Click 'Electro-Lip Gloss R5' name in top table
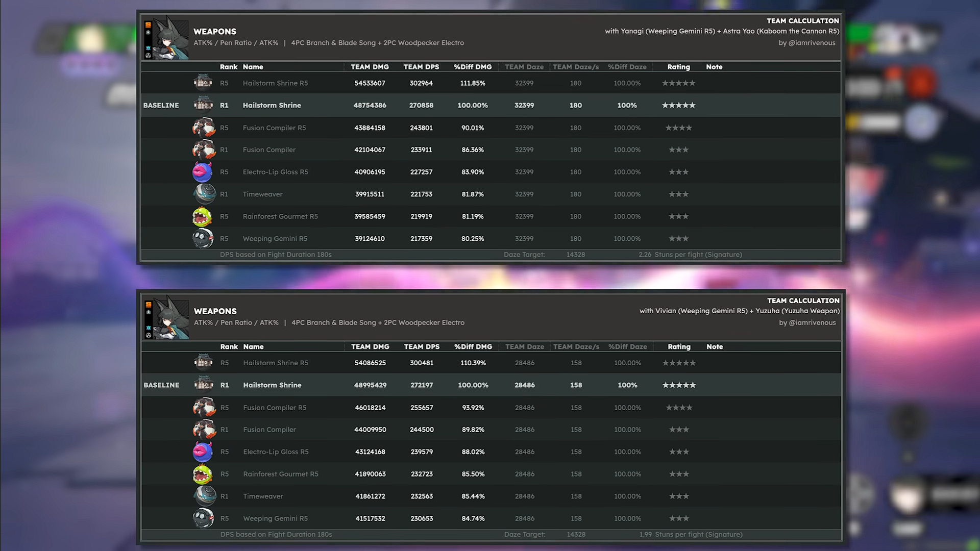The width and height of the screenshot is (980, 551). [275, 172]
